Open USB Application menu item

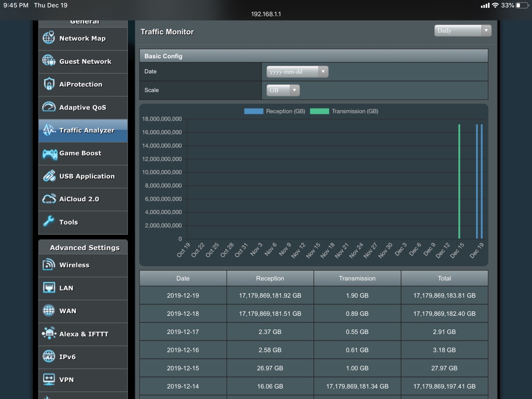click(83, 176)
